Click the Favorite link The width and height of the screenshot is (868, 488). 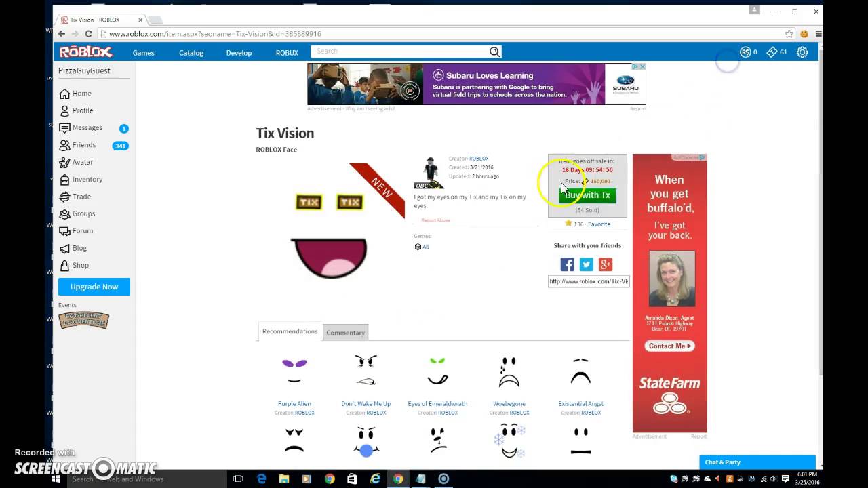point(599,224)
